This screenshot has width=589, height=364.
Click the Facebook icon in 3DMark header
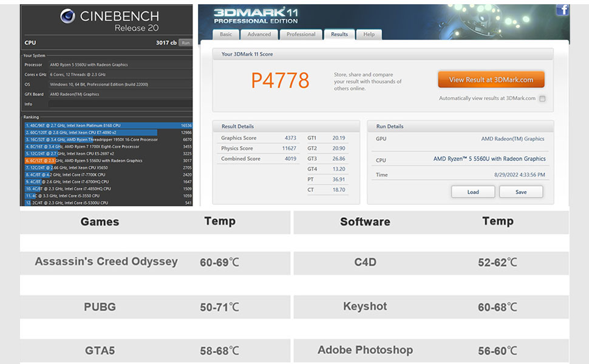coord(562,10)
